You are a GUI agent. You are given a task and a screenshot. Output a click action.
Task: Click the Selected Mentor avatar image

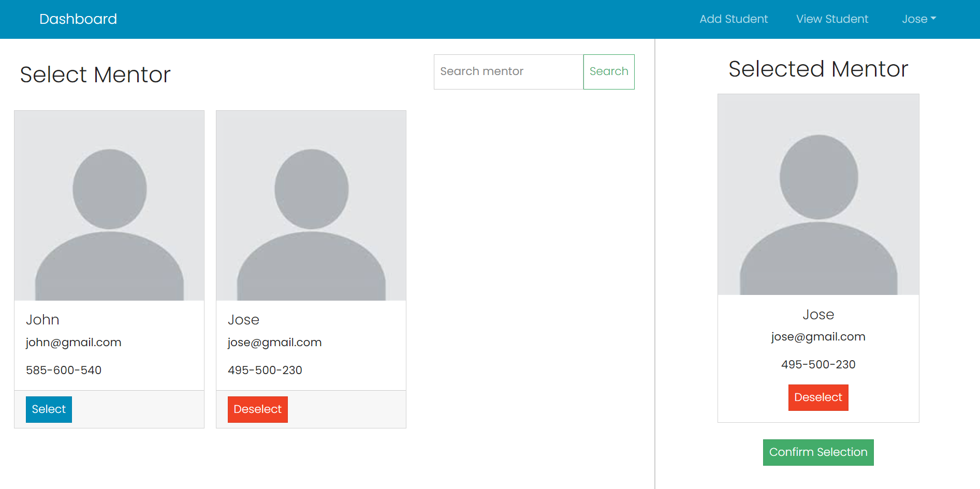coord(818,195)
